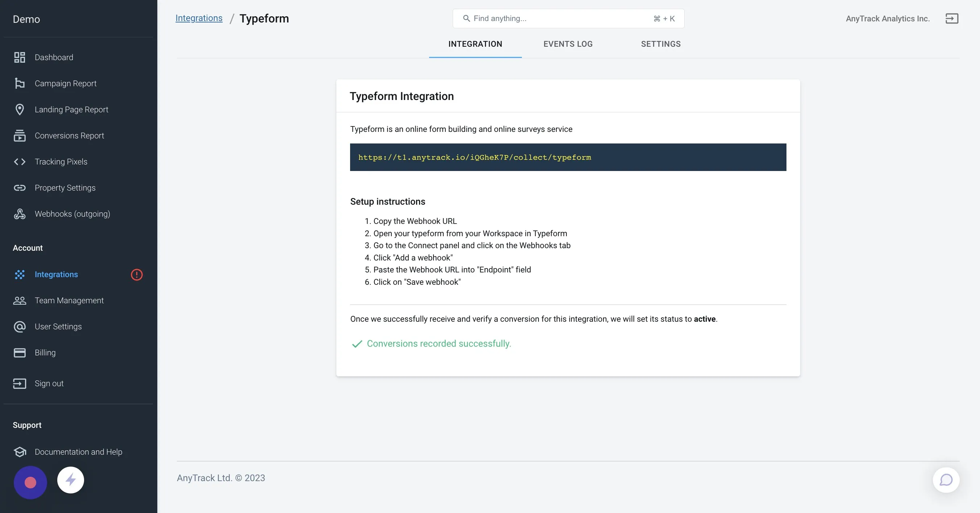Click step "Copy the Webhook URL"
This screenshot has width=980, height=513.
415,221
